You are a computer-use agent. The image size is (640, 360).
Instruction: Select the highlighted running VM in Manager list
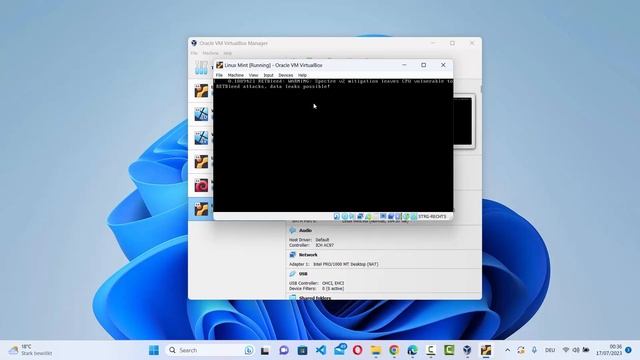click(201, 209)
